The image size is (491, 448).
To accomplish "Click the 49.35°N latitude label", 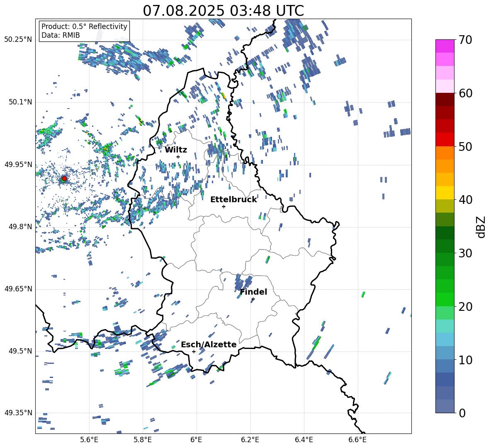I will 18,413.
